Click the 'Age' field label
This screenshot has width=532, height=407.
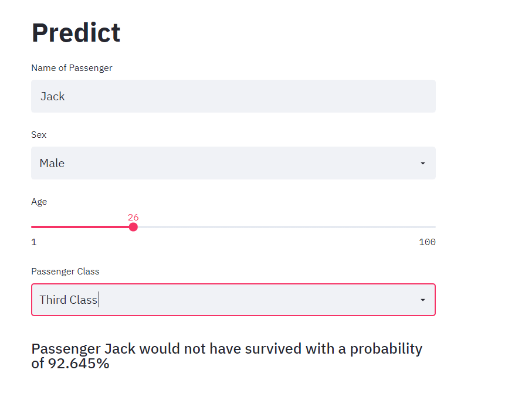coord(39,202)
